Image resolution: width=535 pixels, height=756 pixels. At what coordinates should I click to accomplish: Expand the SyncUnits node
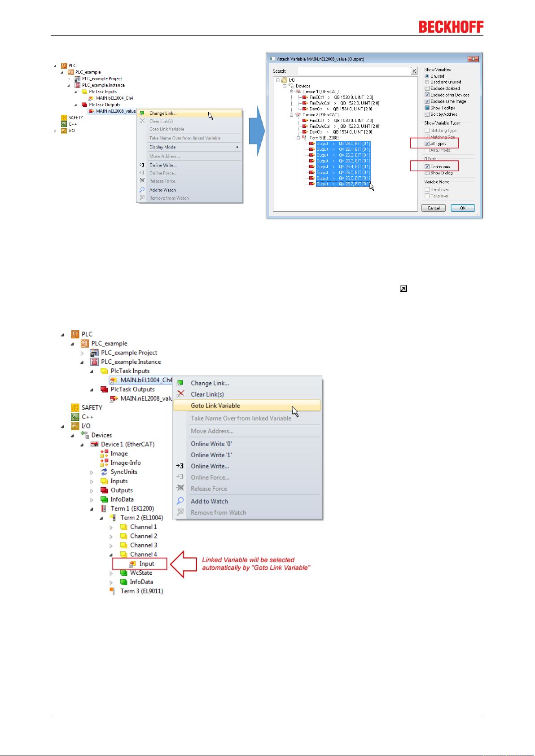(92, 472)
